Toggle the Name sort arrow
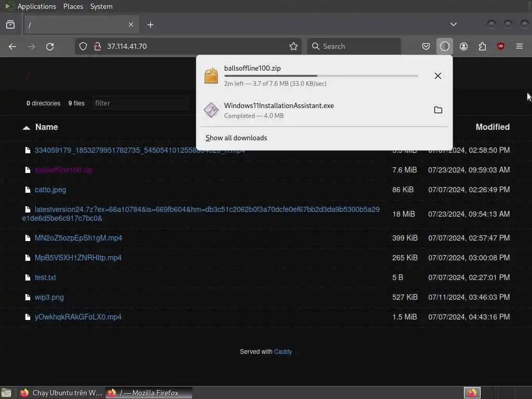 tap(26, 128)
